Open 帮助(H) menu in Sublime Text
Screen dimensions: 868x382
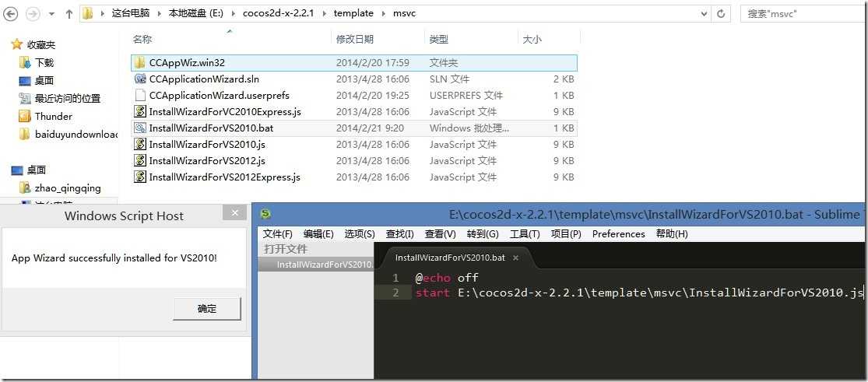(672, 234)
